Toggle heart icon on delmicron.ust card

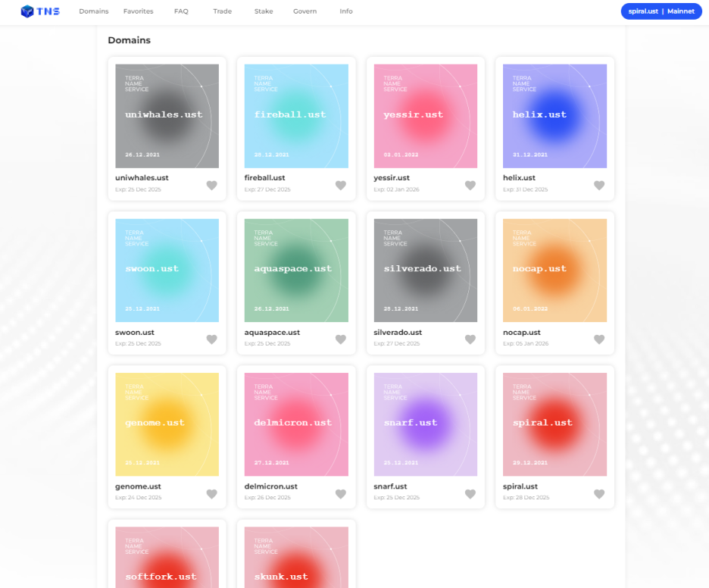coord(341,494)
